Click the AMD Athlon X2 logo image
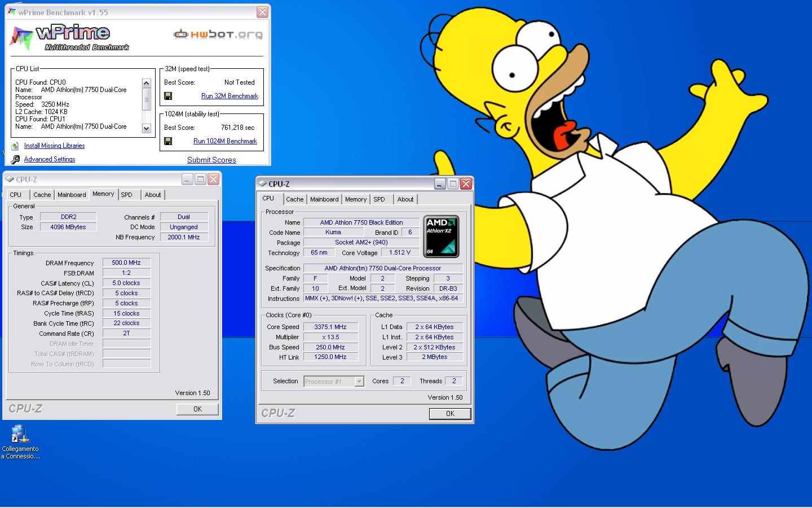The width and height of the screenshot is (812, 508). pos(441,236)
